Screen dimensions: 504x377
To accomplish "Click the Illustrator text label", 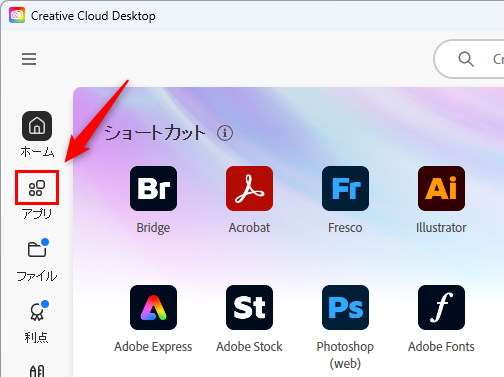I will pyautogui.click(x=441, y=228).
